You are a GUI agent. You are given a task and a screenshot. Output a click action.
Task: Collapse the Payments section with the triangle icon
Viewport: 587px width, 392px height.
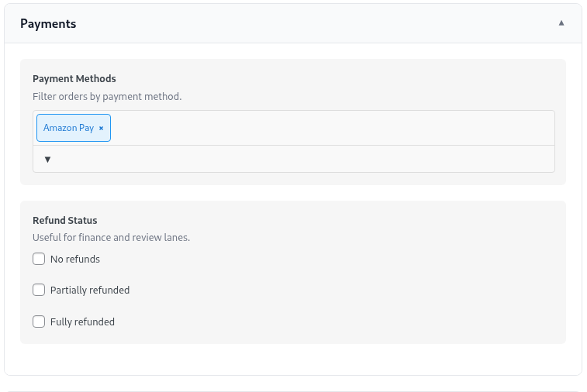tap(561, 23)
